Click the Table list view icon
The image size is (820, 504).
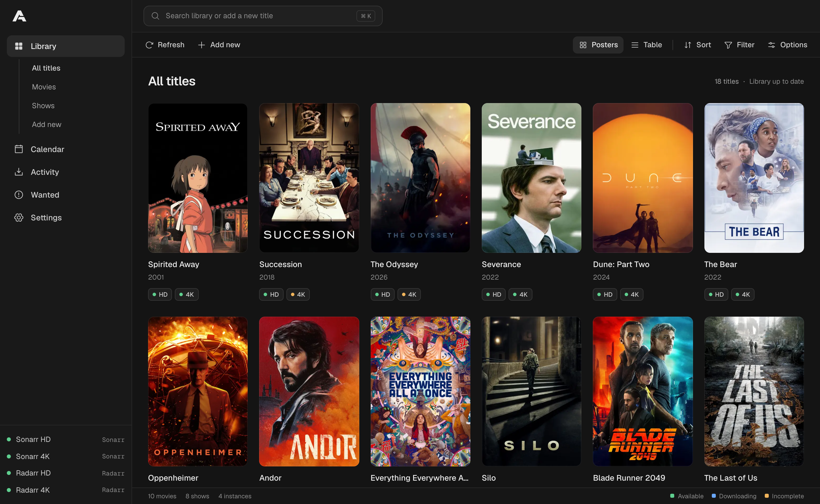(635, 45)
